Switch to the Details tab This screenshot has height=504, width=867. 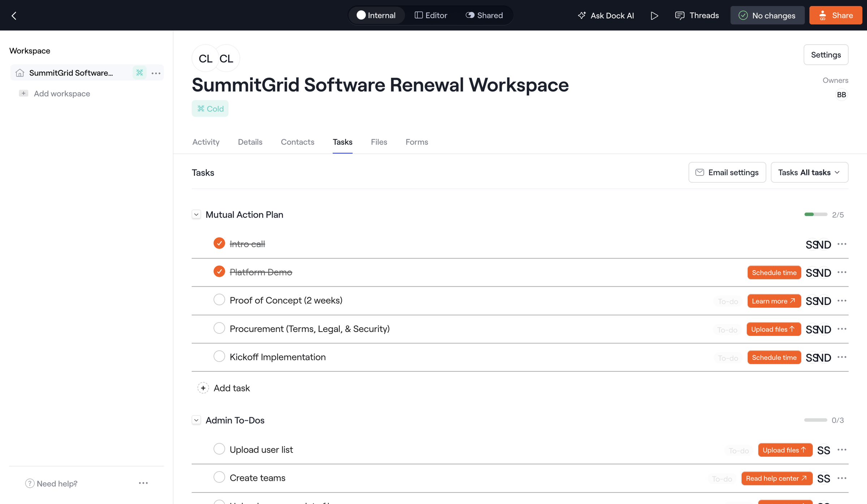point(250,142)
